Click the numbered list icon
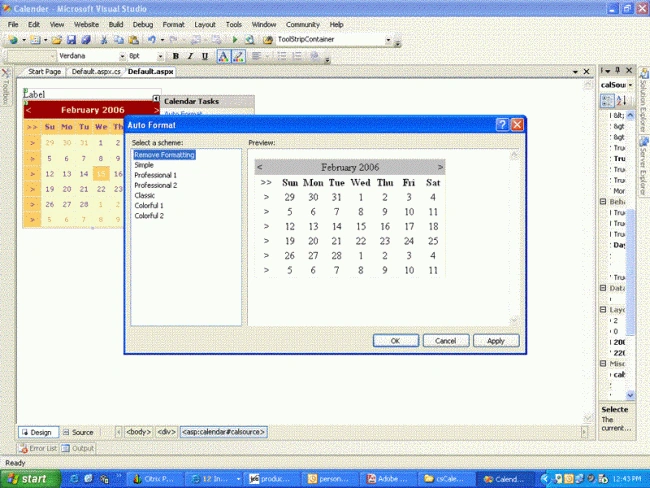The image size is (650, 488). tap(297, 56)
